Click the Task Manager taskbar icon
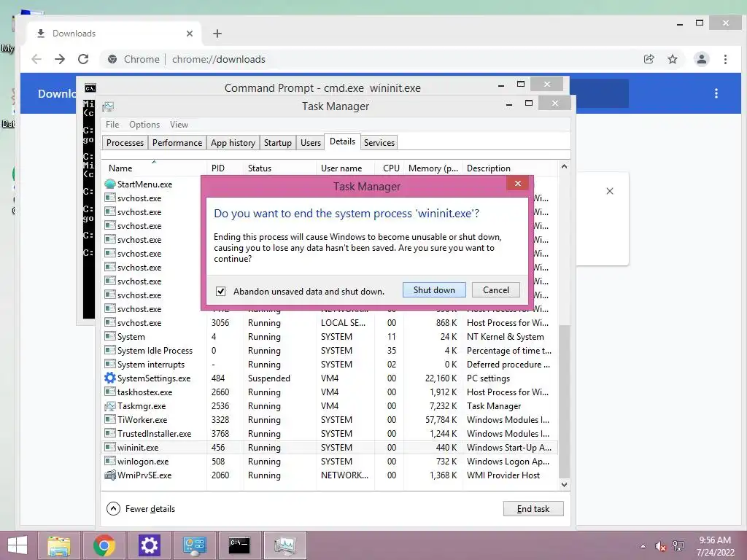The height and width of the screenshot is (560, 747). point(285,545)
